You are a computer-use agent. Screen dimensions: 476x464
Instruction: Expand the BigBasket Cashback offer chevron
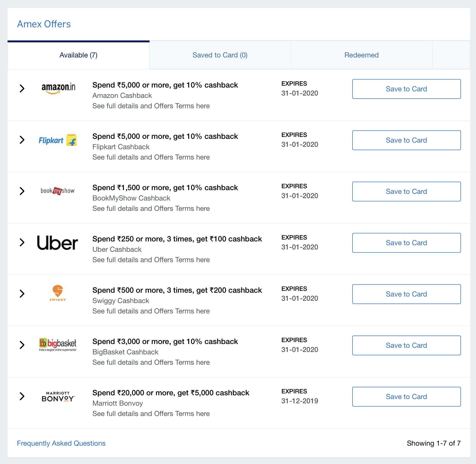coord(22,345)
